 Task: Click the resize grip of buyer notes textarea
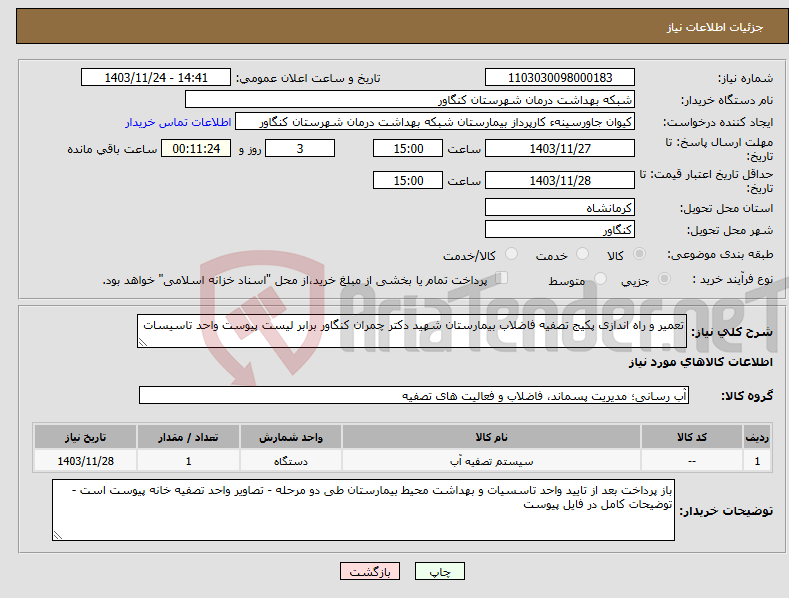pyautogui.click(x=58, y=535)
